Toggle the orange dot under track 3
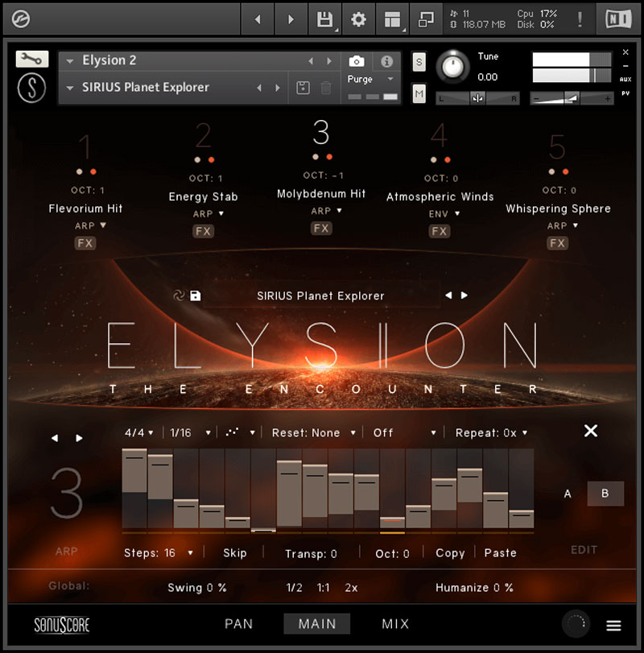644x653 pixels. (329, 157)
